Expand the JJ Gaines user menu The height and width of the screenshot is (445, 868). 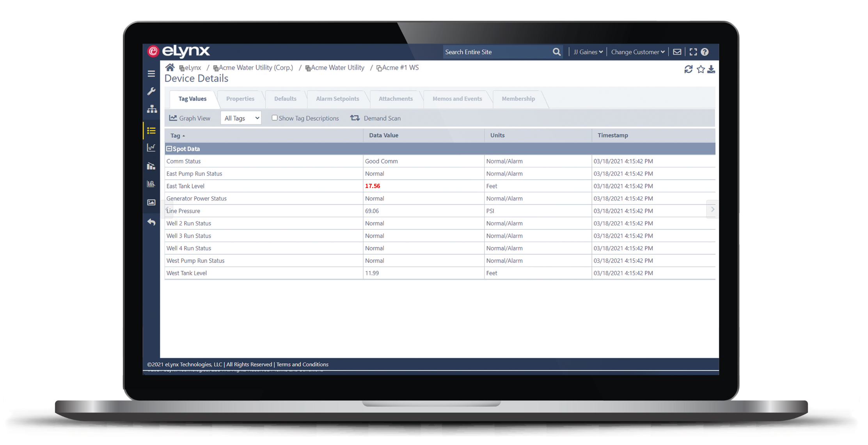point(588,52)
